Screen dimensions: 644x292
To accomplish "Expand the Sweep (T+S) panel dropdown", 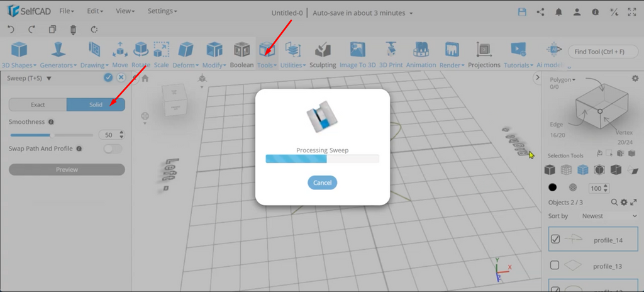I will pos(49,78).
